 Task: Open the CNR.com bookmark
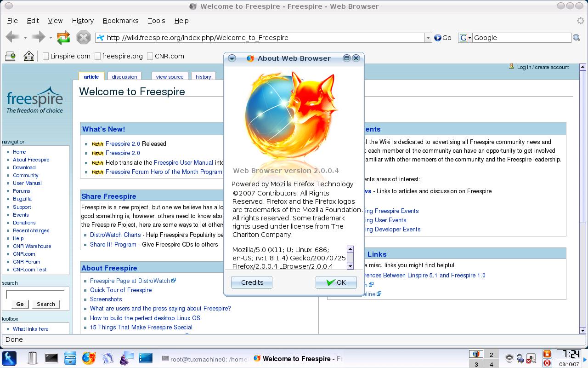click(x=165, y=56)
